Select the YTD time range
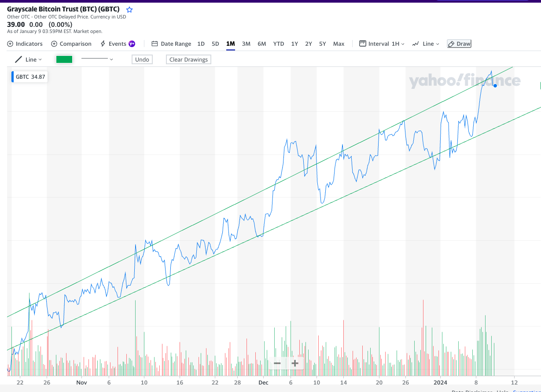The width and height of the screenshot is (541, 392). click(279, 44)
